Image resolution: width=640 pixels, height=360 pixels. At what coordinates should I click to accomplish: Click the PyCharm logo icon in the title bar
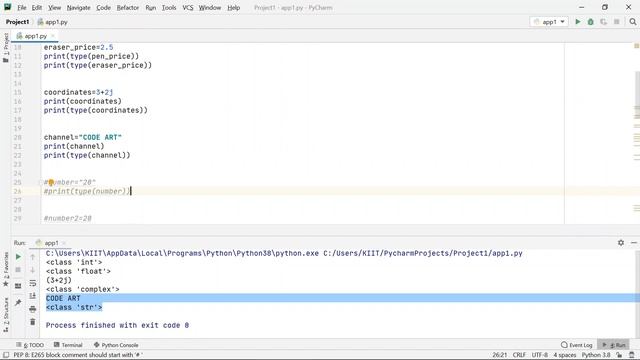[x=8, y=7]
